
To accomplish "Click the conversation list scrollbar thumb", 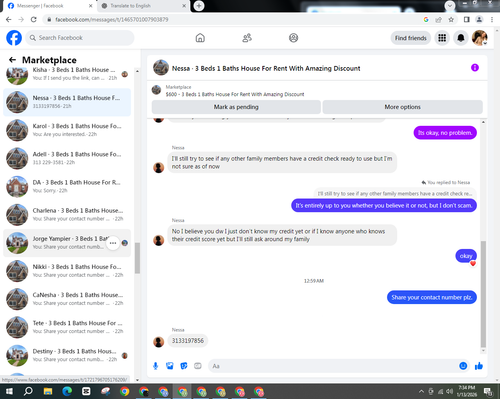I will point(137,258).
